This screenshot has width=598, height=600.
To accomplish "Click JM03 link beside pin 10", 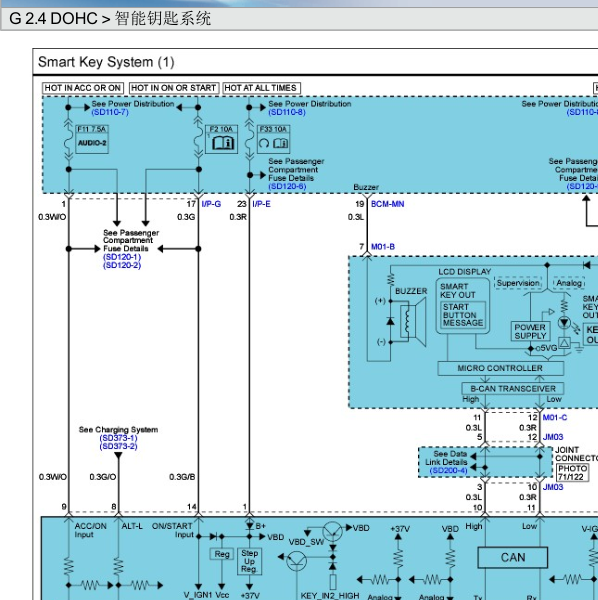I will click(553, 487).
